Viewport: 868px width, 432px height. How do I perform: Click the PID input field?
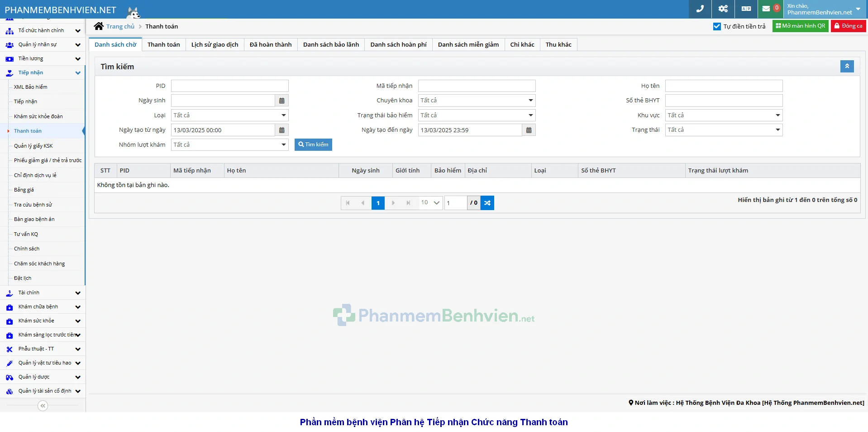(229, 86)
